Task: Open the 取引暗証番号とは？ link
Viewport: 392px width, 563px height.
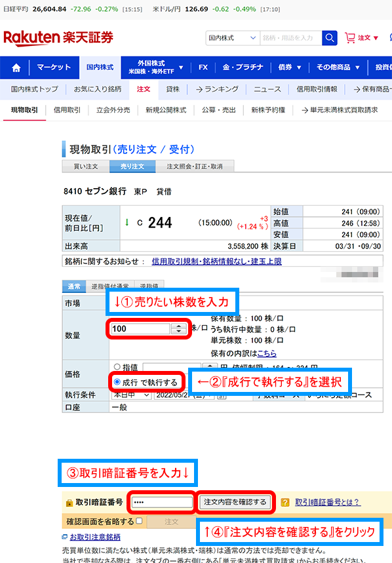Action: point(327,502)
